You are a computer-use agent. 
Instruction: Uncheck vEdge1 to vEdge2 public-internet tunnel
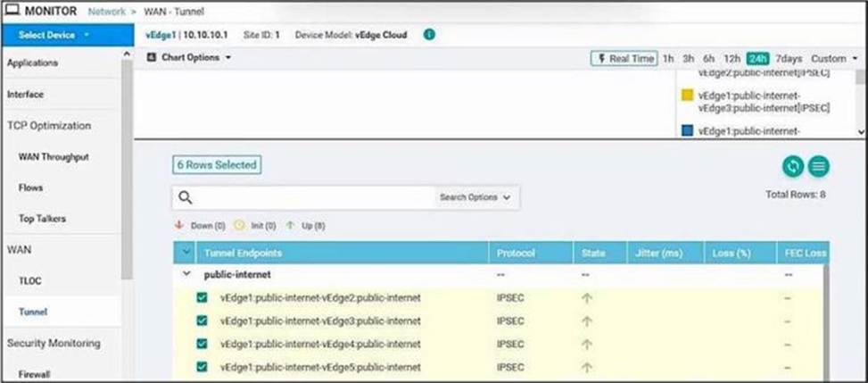202,298
